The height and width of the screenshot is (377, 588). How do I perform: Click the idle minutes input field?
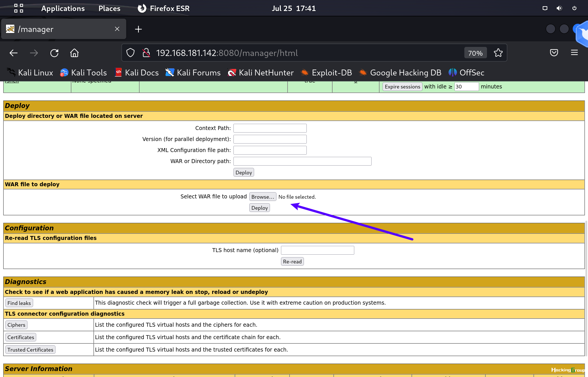click(467, 86)
